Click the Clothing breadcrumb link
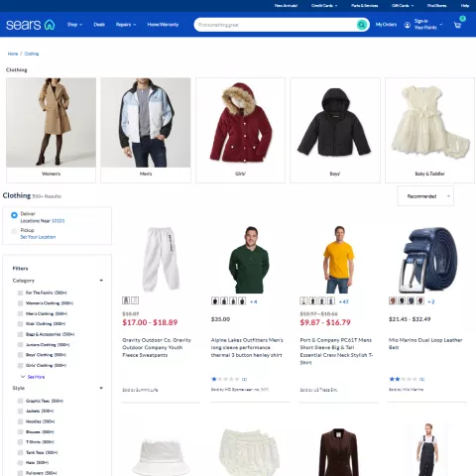Screen dimensions: 476x476 (32, 54)
